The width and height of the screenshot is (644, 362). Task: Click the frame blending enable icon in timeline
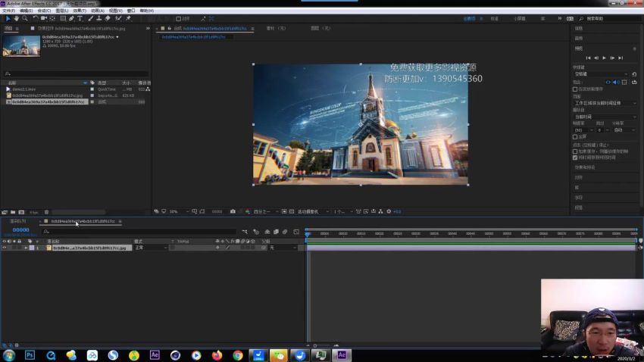[x=276, y=232]
